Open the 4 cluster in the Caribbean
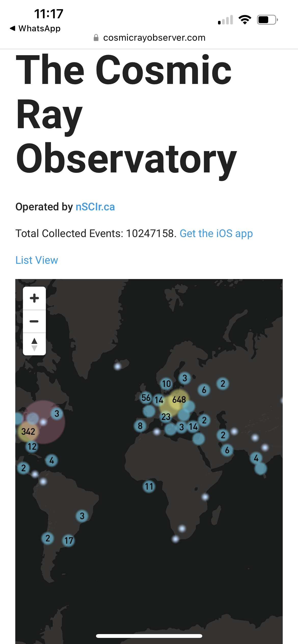The width and height of the screenshot is (298, 644). [52, 460]
